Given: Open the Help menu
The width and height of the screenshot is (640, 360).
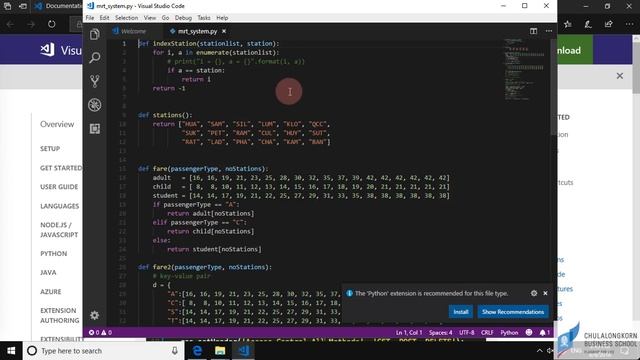Looking at the screenshot, I should [x=222, y=18].
